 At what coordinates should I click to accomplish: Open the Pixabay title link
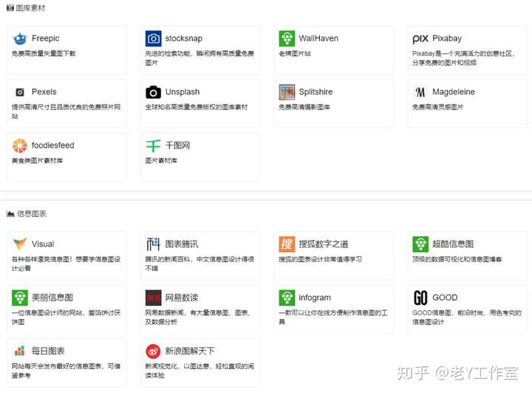[447, 38]
